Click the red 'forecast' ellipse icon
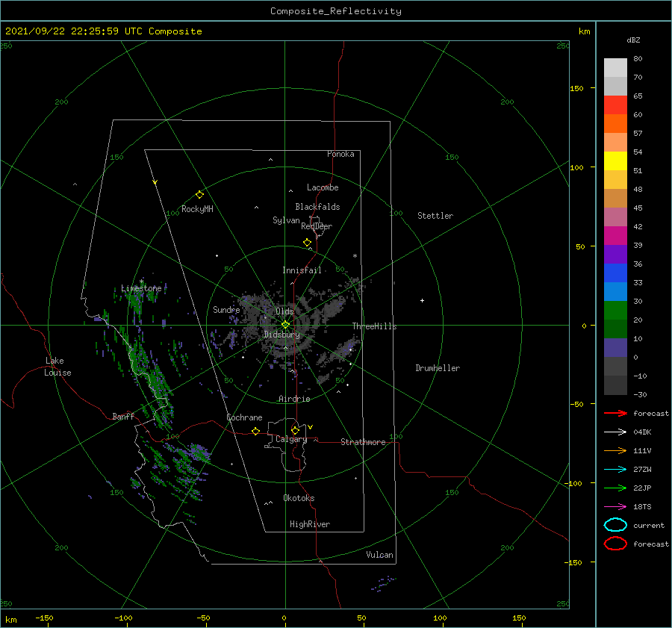The image size is (672, 628). [615, 544]
